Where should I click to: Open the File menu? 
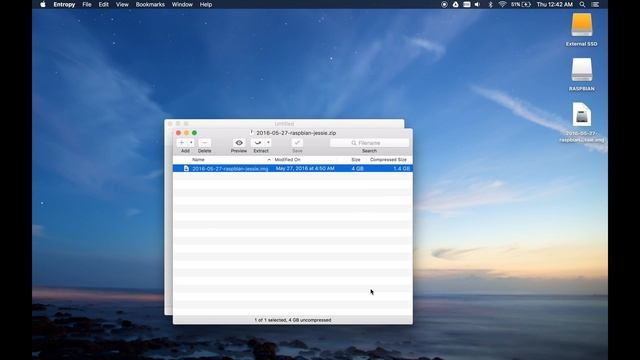coord(87,4)
